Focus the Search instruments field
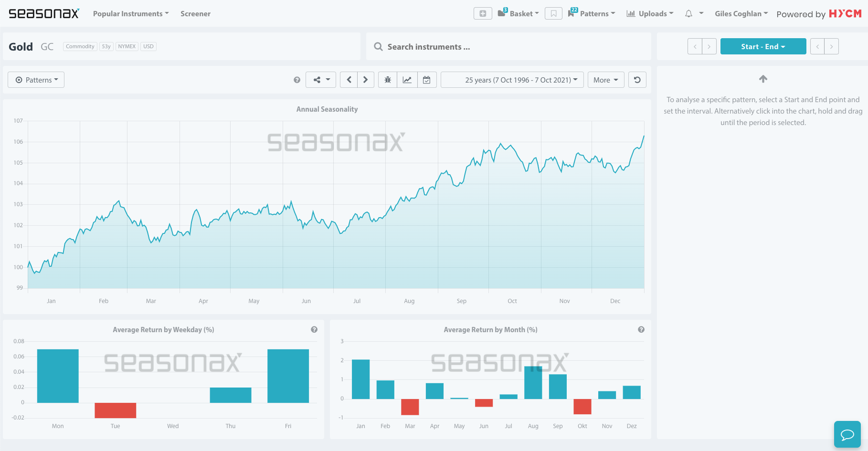 coord(508,47)
